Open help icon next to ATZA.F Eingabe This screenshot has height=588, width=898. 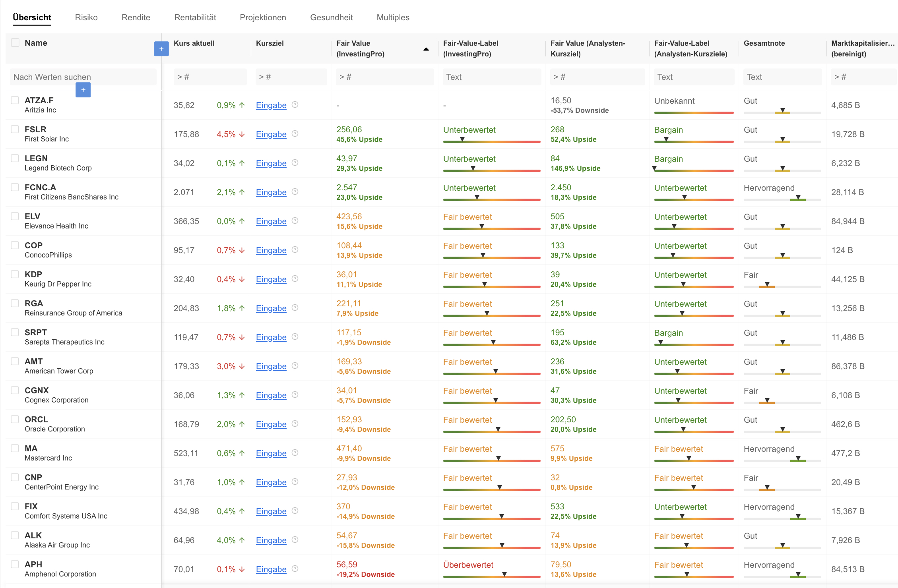click(x=295, y=105)
